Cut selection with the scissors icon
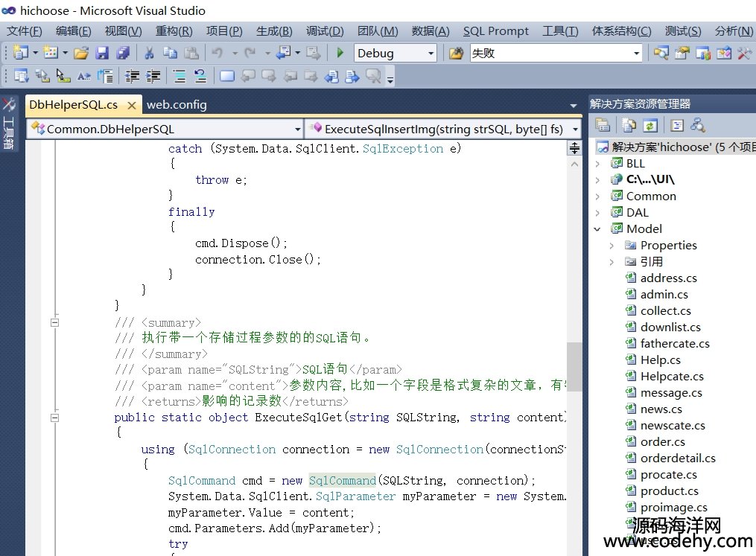Viewport: 756px width, 556px height. point(149,53)
